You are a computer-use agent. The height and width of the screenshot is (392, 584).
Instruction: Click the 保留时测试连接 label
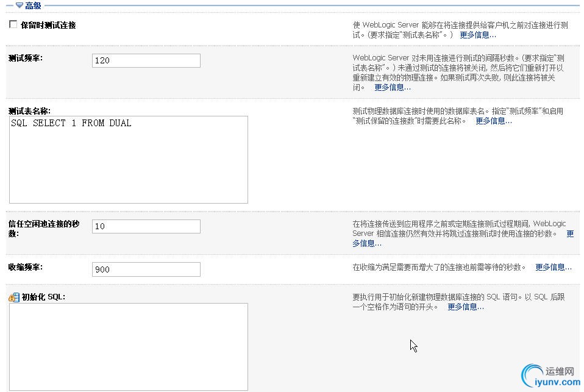[x=48, y=26]
